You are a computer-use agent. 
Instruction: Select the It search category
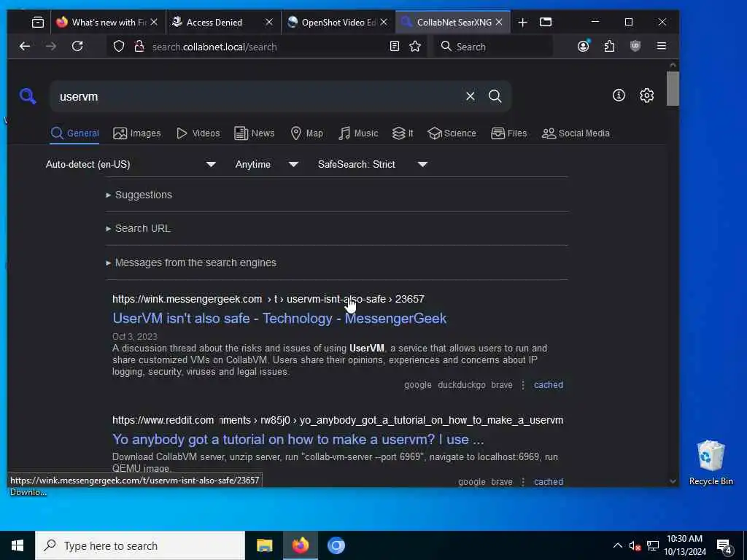[403, 133]
